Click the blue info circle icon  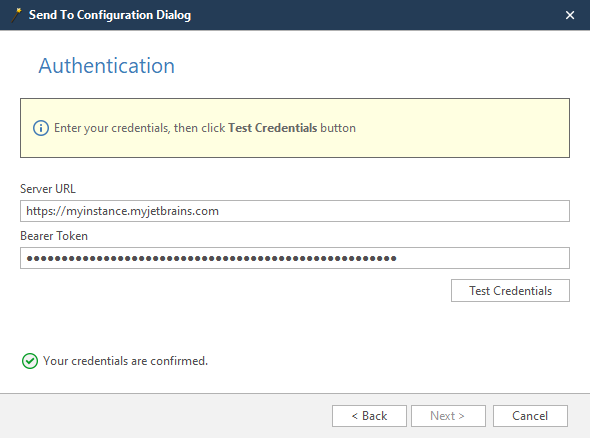pyautogui.click(x=41, y=128)
